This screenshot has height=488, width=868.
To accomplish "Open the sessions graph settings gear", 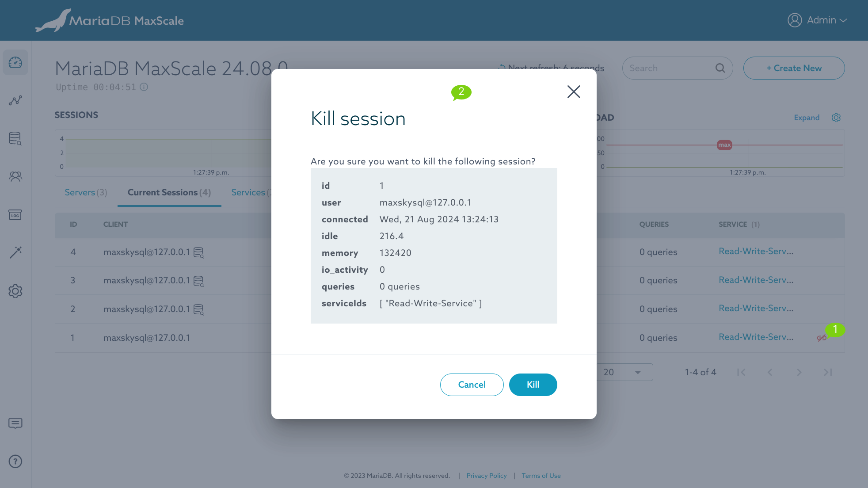I will [836, 118].
